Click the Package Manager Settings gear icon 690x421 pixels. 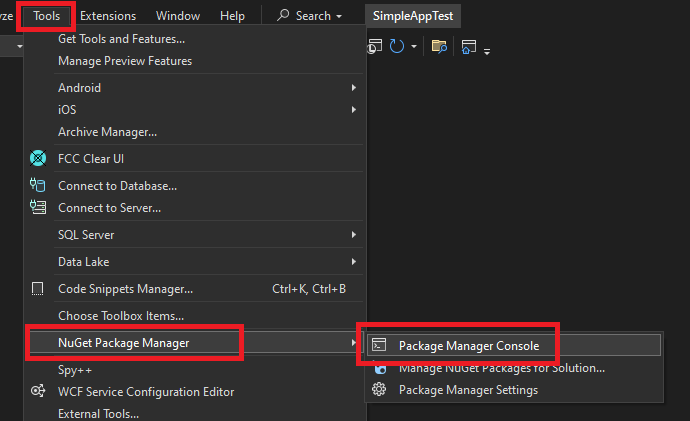379,390
